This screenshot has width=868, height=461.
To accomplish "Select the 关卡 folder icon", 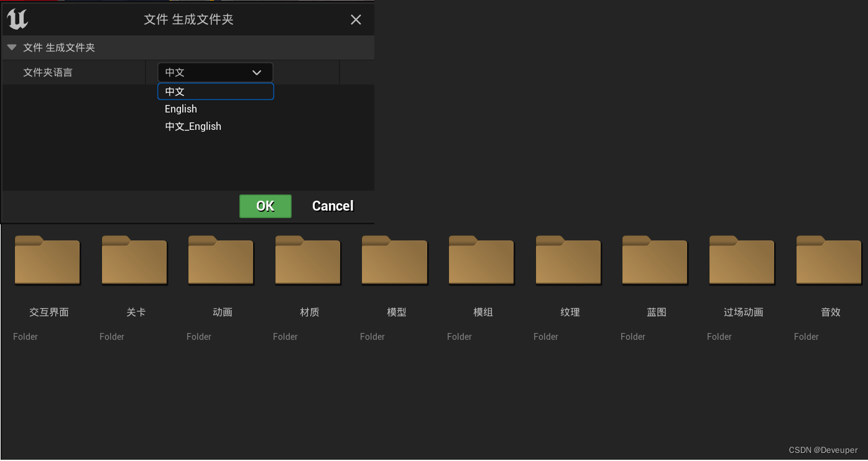I will 134,260.
